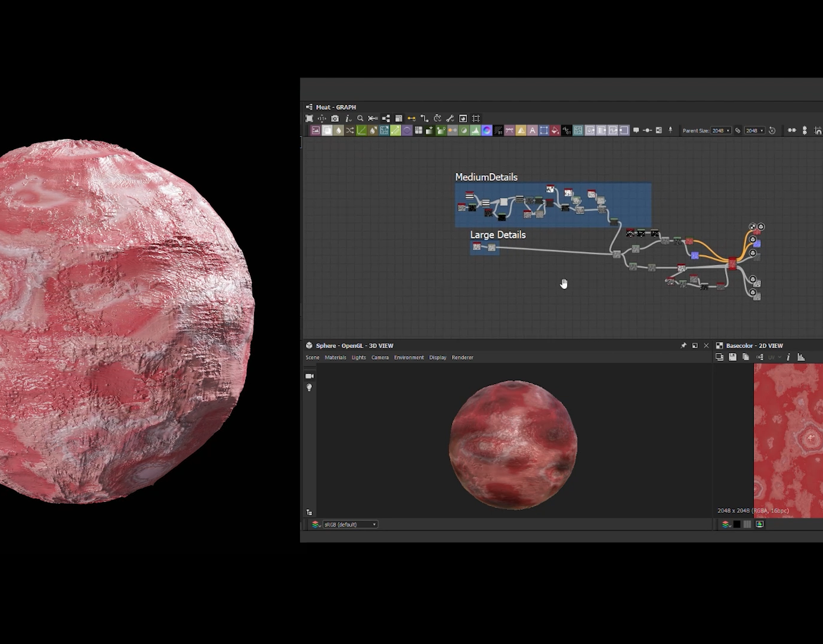Open the Environment menu in 3D view
The height and width of the screenshot is (644, 823).
409,358
